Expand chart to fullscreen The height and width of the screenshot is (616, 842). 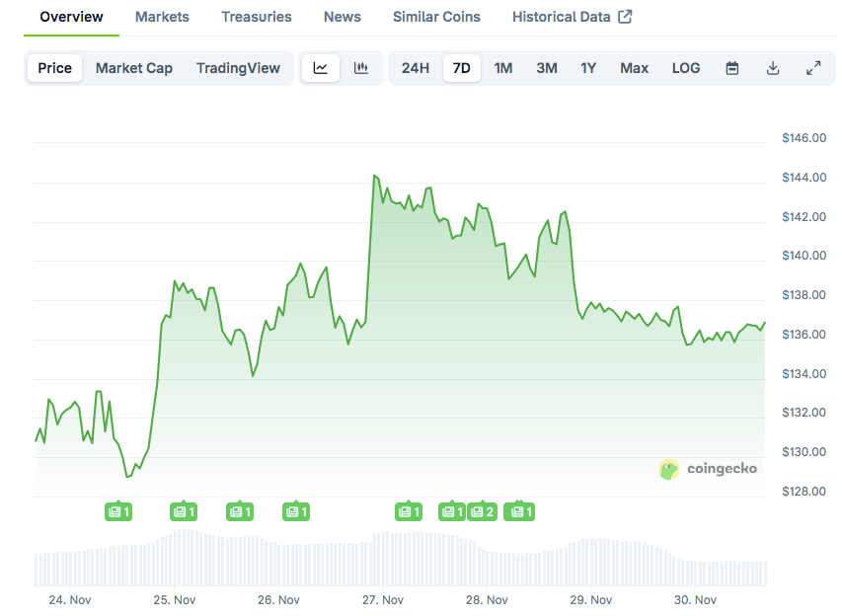coord(813,68)
